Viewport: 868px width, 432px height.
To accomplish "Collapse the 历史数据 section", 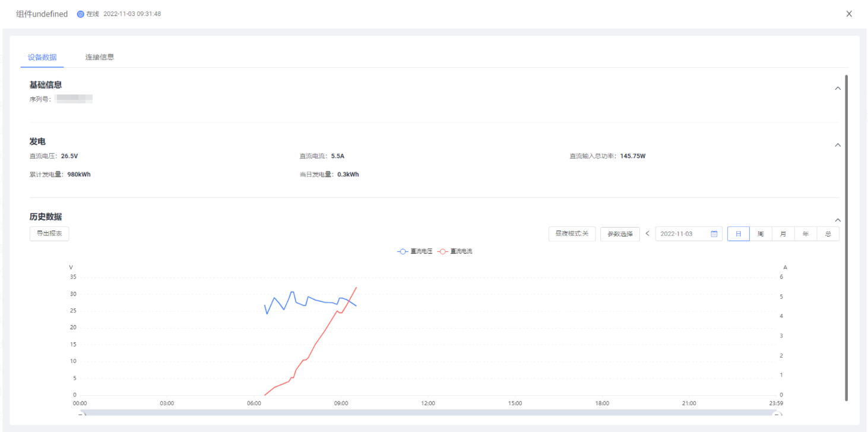I will (838, 220).
